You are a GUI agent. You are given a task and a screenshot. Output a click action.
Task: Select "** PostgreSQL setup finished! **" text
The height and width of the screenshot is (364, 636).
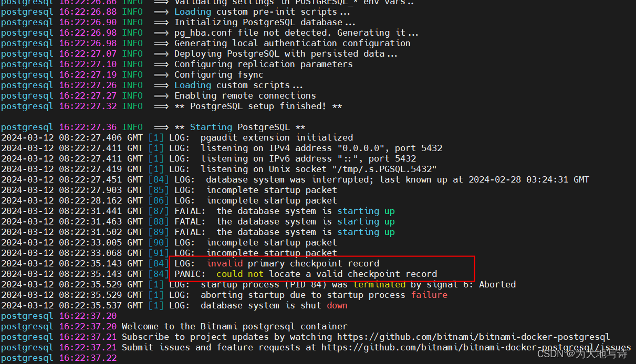click(258, 106)
